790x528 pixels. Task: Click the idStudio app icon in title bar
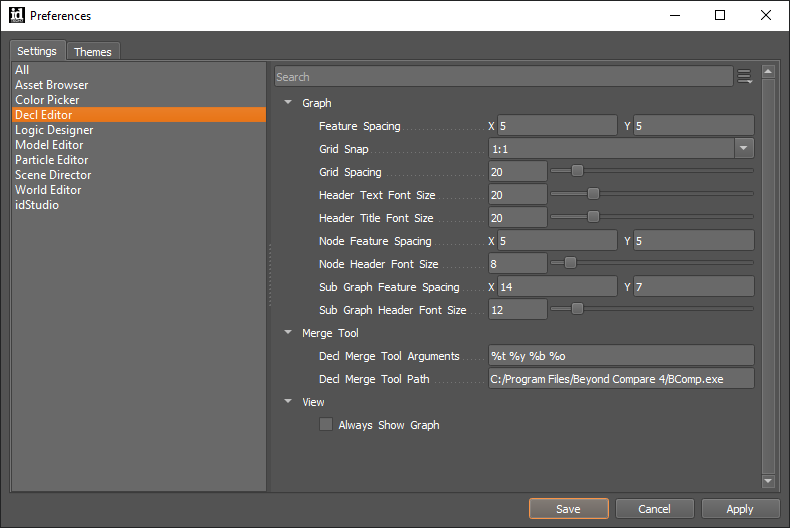click(x=17, y=15)
